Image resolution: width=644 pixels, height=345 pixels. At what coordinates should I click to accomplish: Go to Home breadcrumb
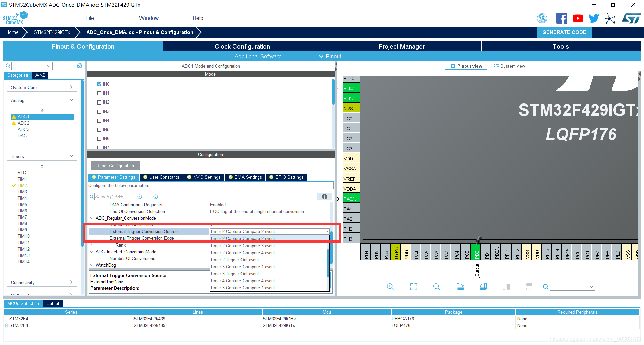(x=12, y=32)
